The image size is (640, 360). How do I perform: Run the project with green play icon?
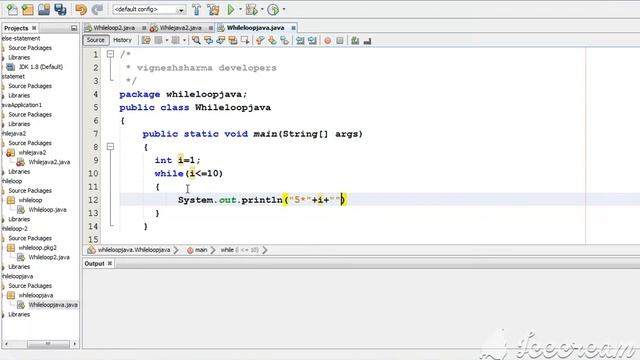pos(231,9)
